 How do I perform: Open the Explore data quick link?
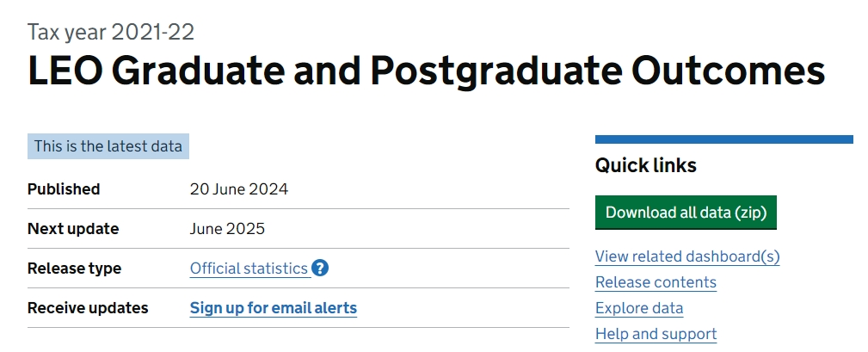639,308
